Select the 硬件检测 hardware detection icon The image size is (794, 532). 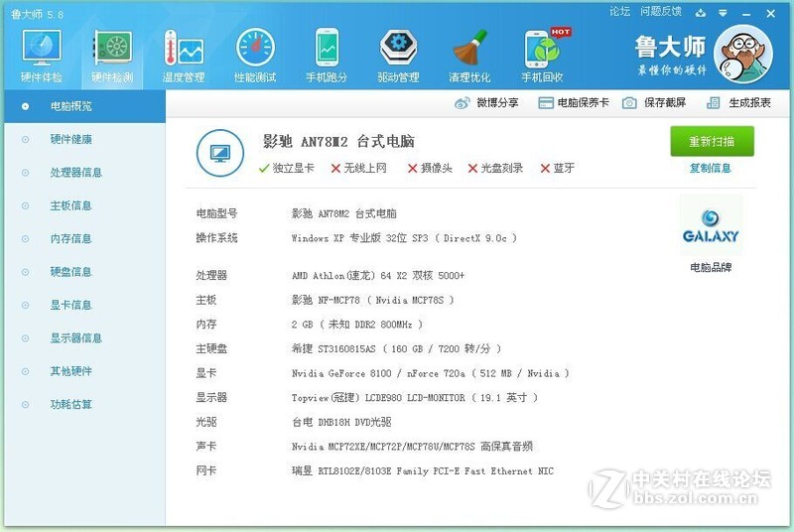click(x=112, y=56)
